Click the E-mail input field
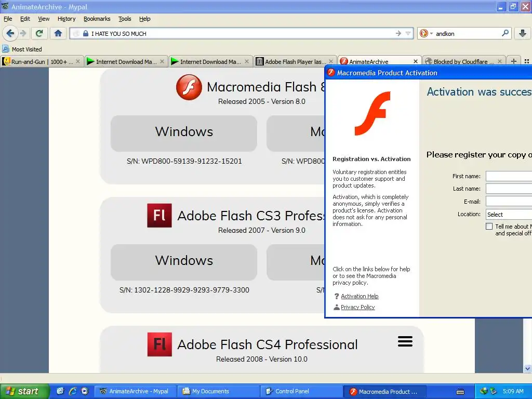This screenshot has height=399, width=532. coord(509,202)
